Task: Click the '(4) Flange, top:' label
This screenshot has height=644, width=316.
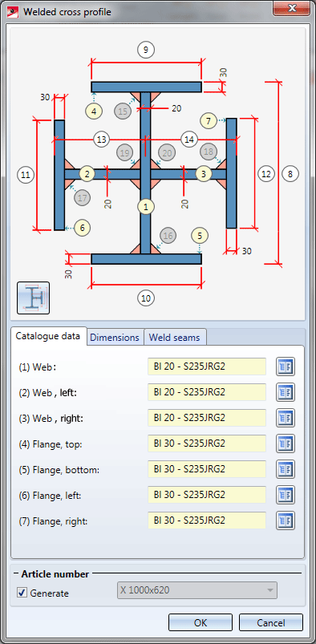Action: click(x=51, y=444)
